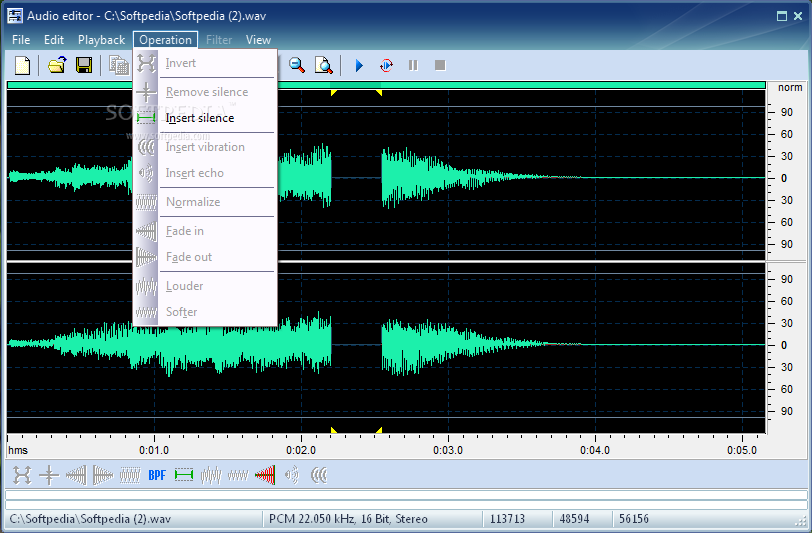Image resolution: width=812 pixels, height=533 pixels.
Task: Click the 0:05.0 mark on the time ruler
Action: (742, 450)
